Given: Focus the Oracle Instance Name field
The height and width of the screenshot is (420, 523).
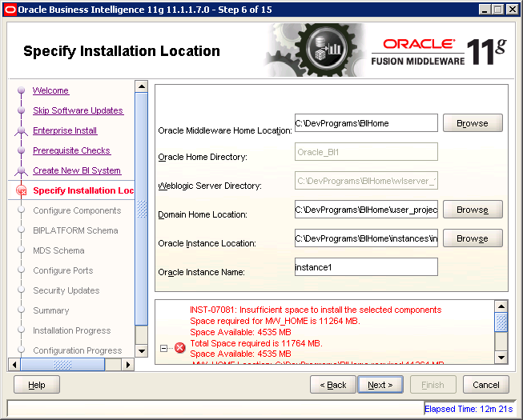Looking at the screenshot, I should pyautogui.click(x=366, y=266).
